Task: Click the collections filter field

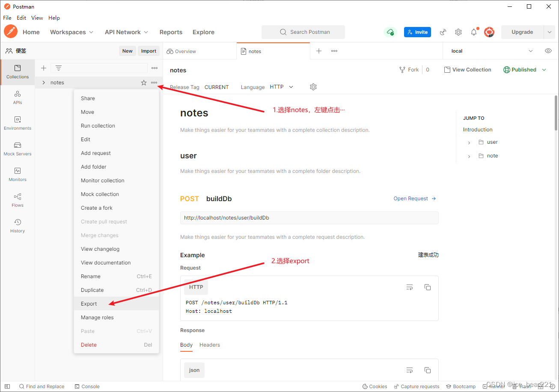Action: (x=99, y=68)
